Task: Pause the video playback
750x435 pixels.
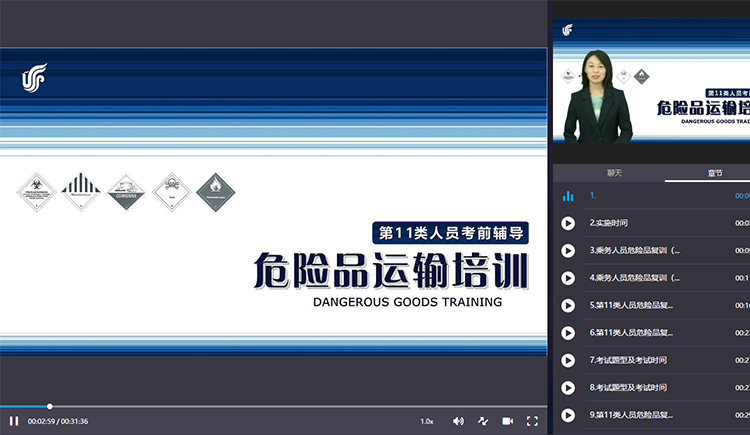Action: pos(14,421)
